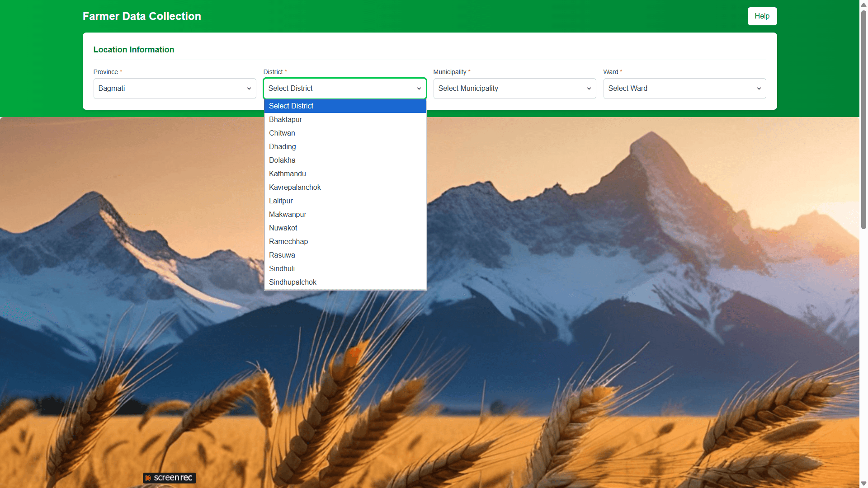Select Dolakha district option

point(282,160)
